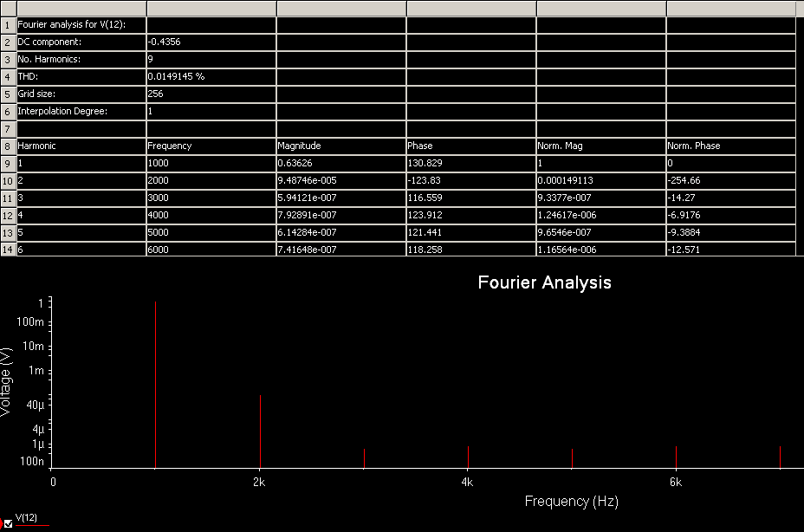
Task: Select the magnitude cell 9.48746e-005
Action: 341,180
